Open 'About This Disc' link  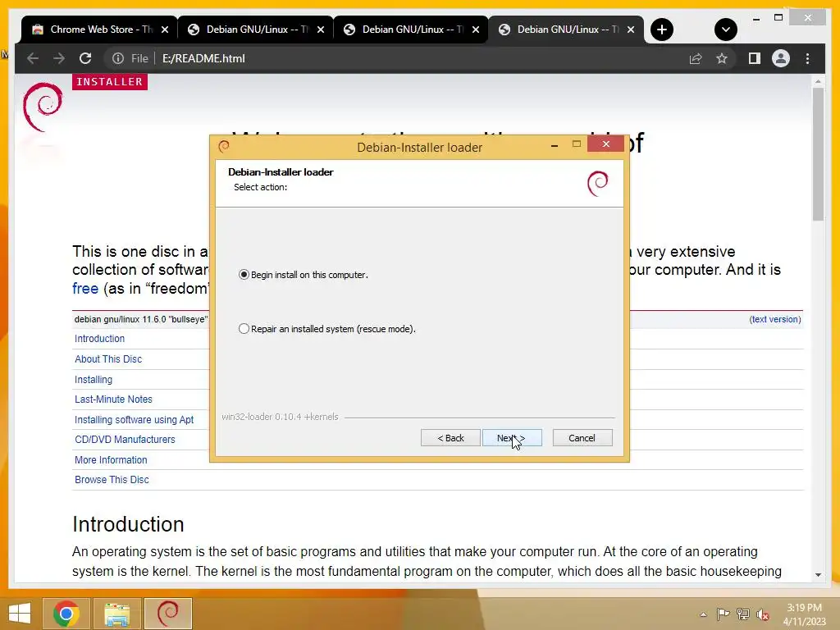click(x=108, y=359)
